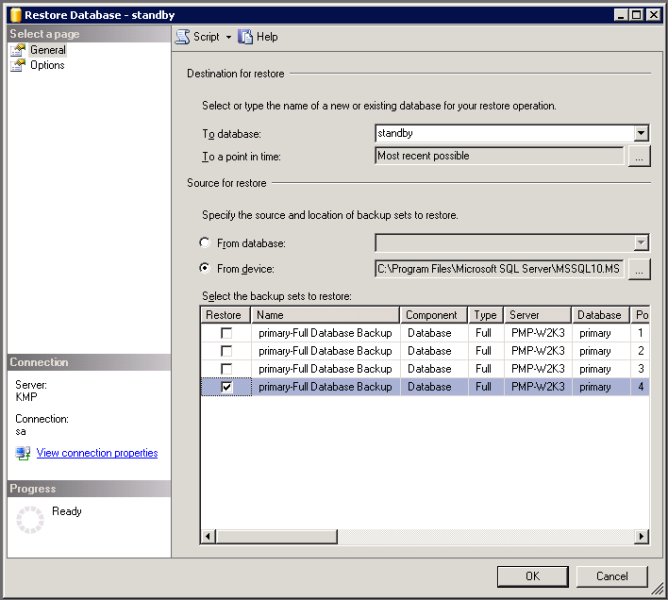Open the Options page
Viewport: 668px width, 600px height.
pyautogui.click(x=47, y=65)
